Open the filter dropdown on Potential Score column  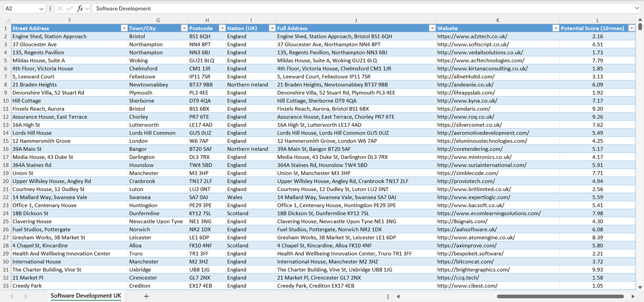(632, 28)
